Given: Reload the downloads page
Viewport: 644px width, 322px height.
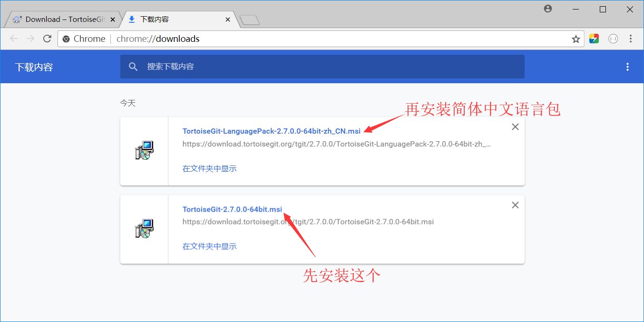Looking at the screenshot, I should (x=47, y=39).
